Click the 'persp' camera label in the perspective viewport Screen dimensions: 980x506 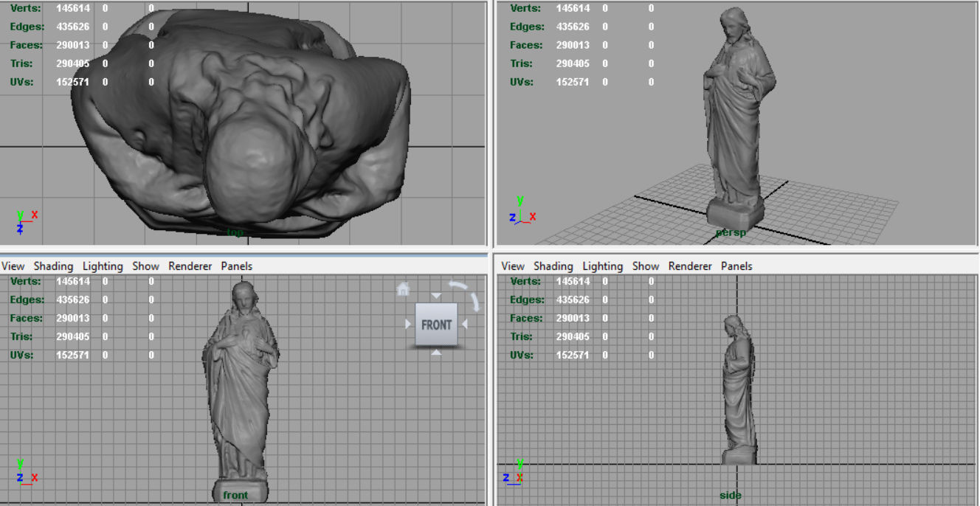coord(731,232)
